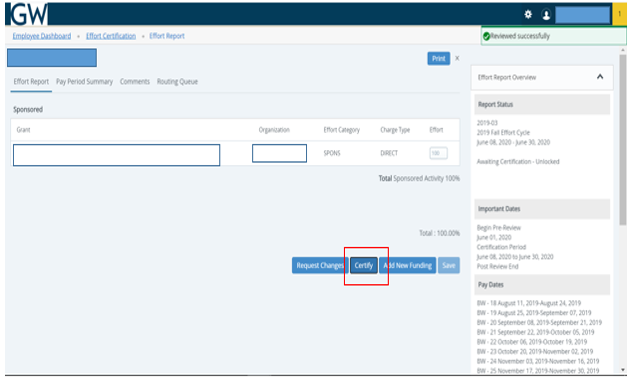Go to Effort Certification breadcrumb
Screen dimensions: 632x378
pyautogui.click(x=111, y=36)
